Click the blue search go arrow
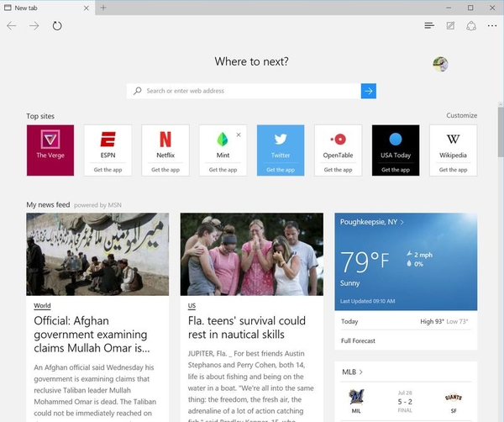This screenshot has width=504, height=422. (368, 91)
